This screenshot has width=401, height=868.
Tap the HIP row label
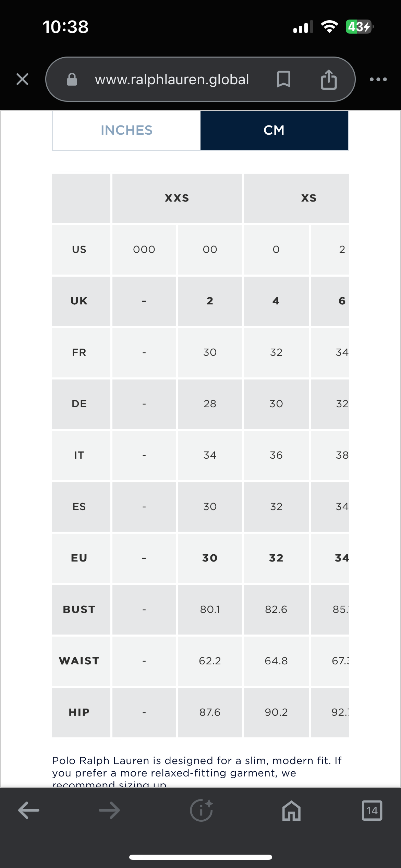(x=79, y=712)
